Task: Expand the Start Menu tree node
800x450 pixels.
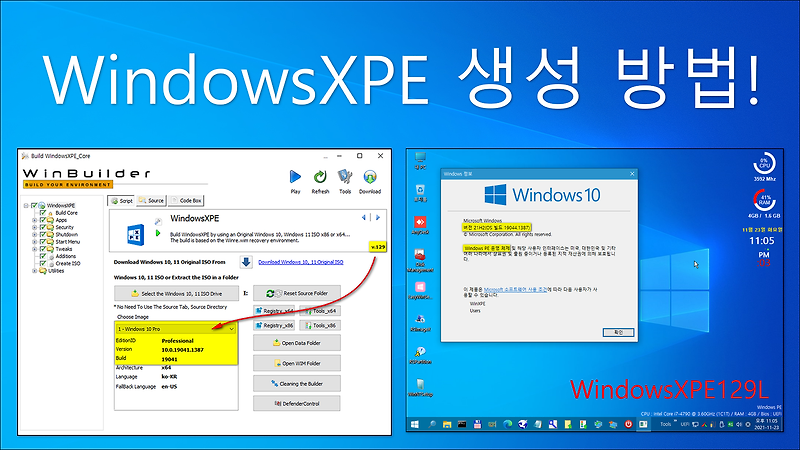Action: click(x=35, y=242)
